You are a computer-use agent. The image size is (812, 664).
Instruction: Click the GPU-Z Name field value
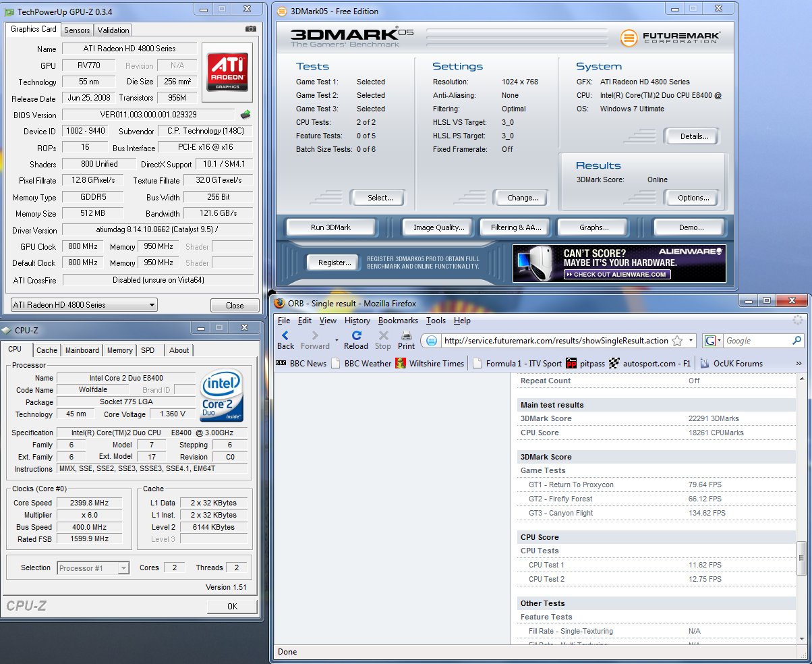coord(129,49)
